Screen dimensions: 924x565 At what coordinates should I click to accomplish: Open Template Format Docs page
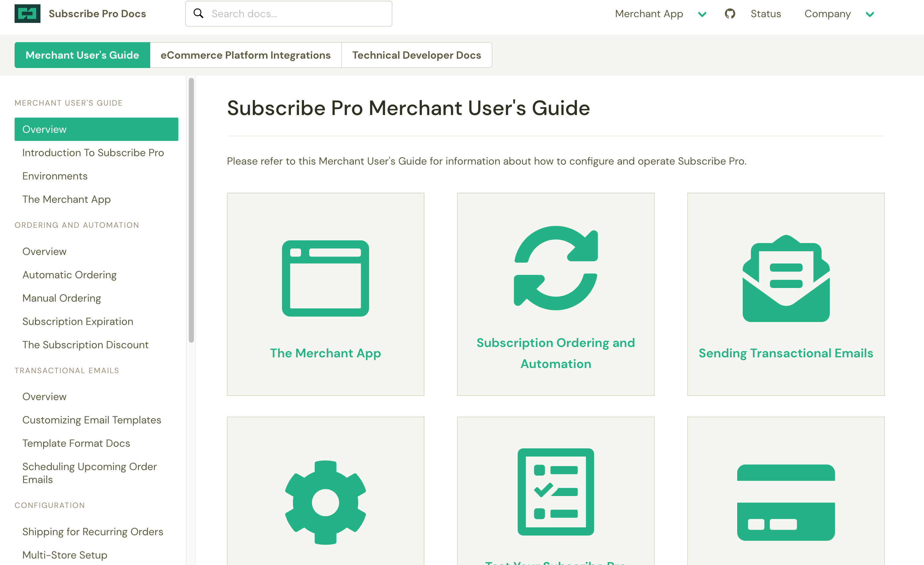[x=76, y=443]
